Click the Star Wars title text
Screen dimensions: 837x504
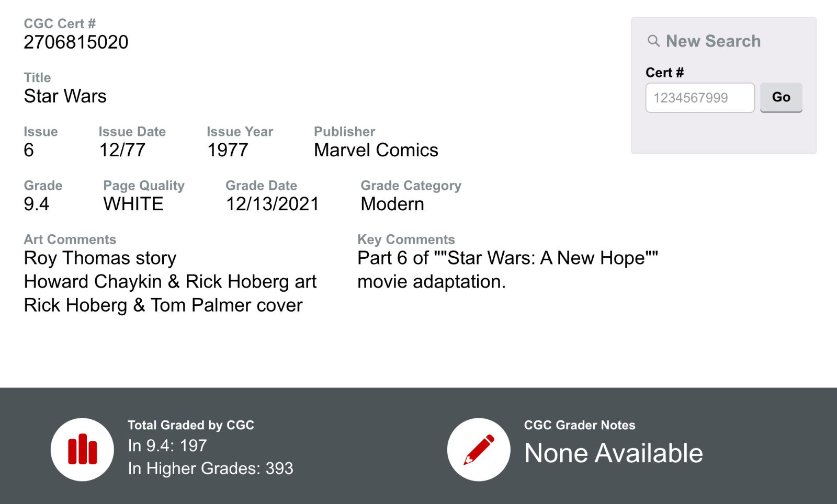(x=64, y=96)
